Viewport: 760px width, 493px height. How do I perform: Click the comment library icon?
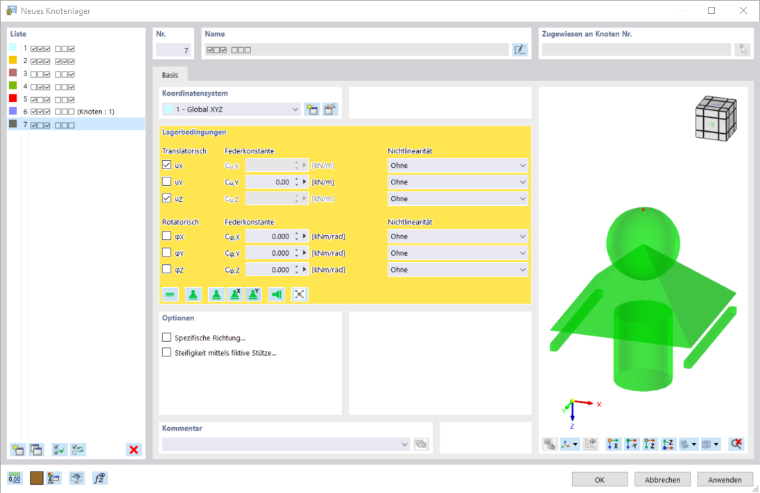click(x=421, y=444)
